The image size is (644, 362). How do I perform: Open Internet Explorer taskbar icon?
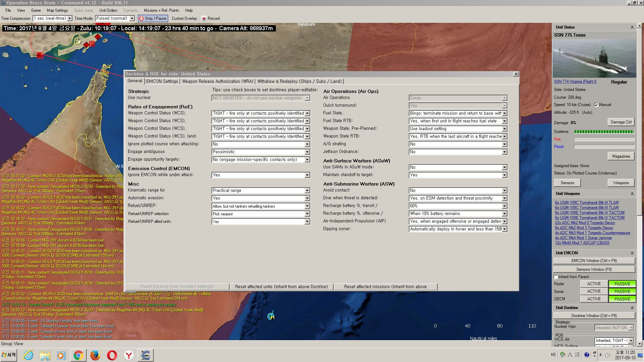click(28, 355)
